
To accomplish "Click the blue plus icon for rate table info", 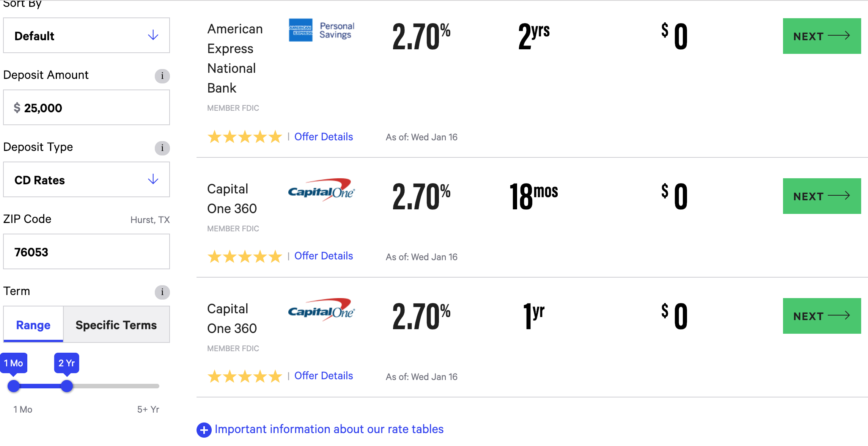I will pos(204,430).
